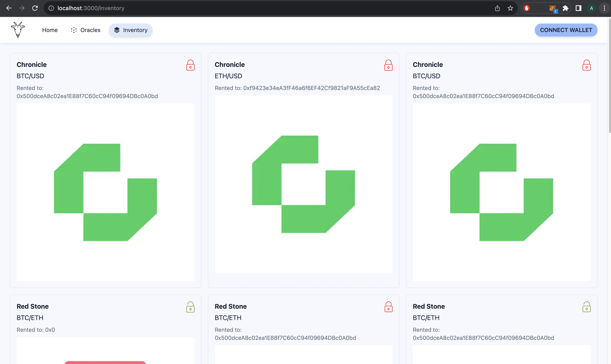Open the browser Extensions puzzle icon

click(565, 8)
